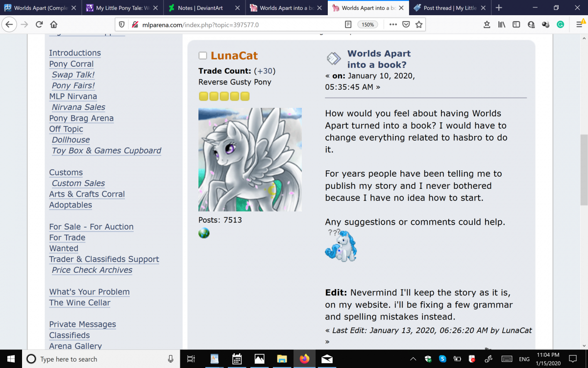Open Firefox from the Windows taskbar
Image resolution: width=588 pixels, height=368 pixels.
pyautogui.click(x=304, y=359)
